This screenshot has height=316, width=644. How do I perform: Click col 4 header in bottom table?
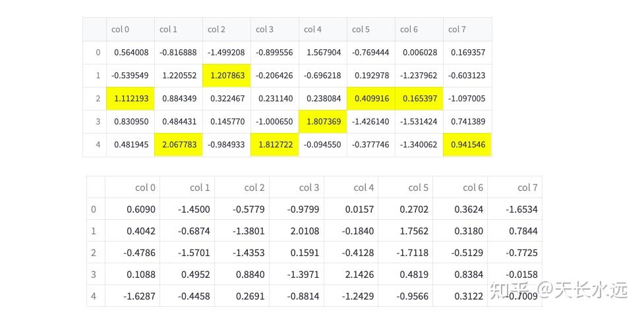point(351,188)
